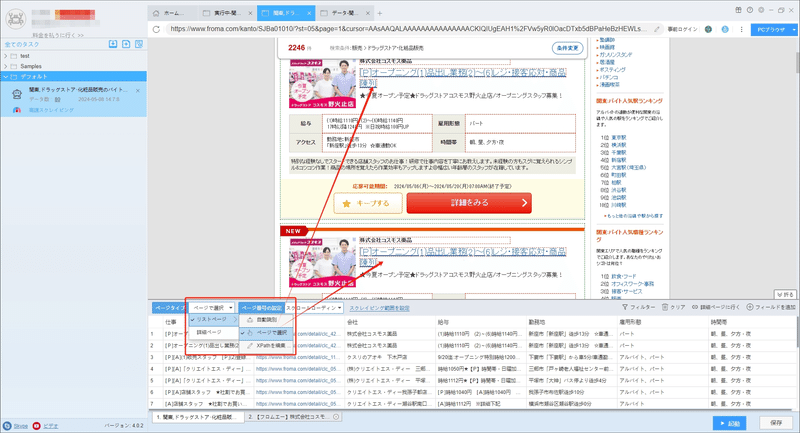Screen dimensions: 800x433
Task: Close the データ tab
Action: point(366,13)
